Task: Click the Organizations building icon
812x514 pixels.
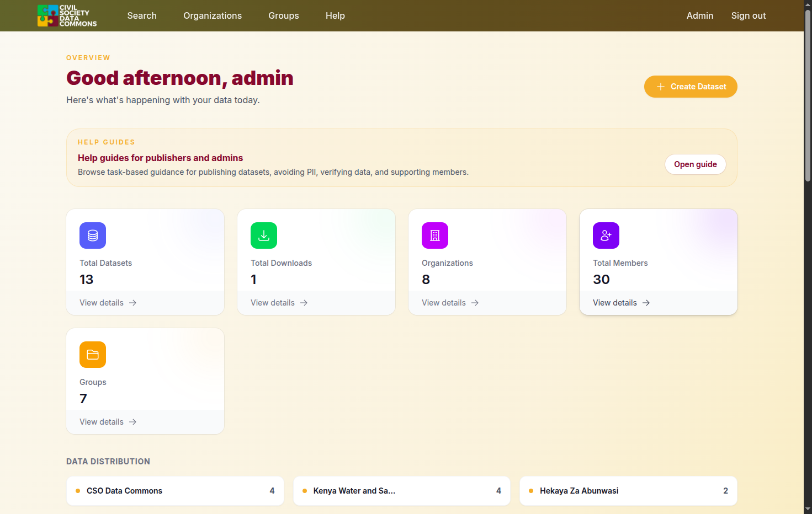Action: point(435,235)
